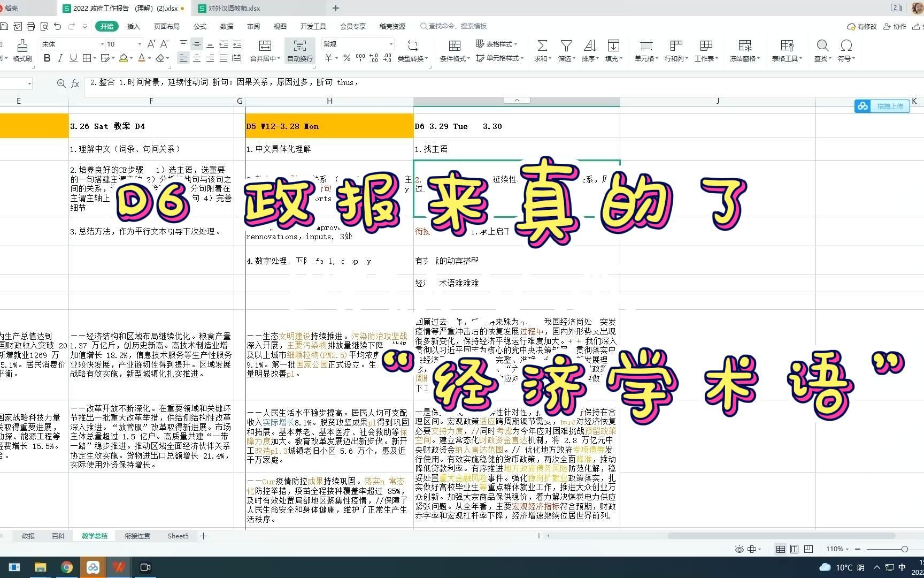This screenshot has height=578, width=924.
Task: Click the undo arrow icon
Action: [57, 26]
